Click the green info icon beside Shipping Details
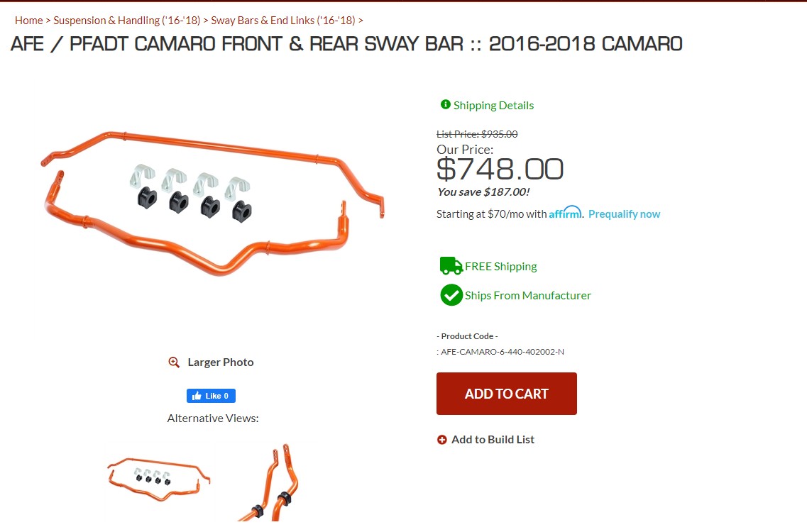This screenshot has width=807, height=532. (x=446, y=104)
